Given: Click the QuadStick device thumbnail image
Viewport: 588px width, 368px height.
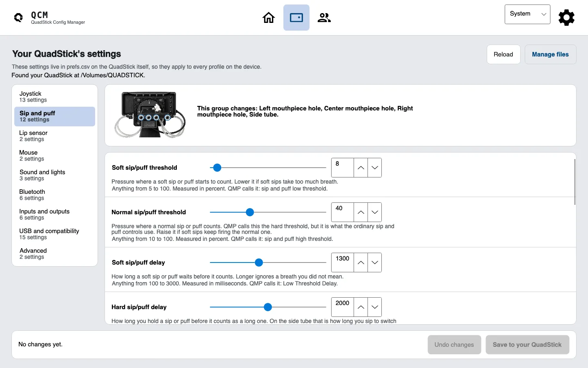Looking at the screenshot, I should coord(150,115).
